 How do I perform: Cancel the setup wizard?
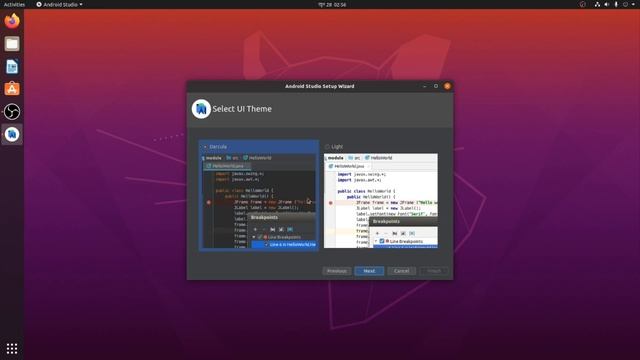pos(402,271)
